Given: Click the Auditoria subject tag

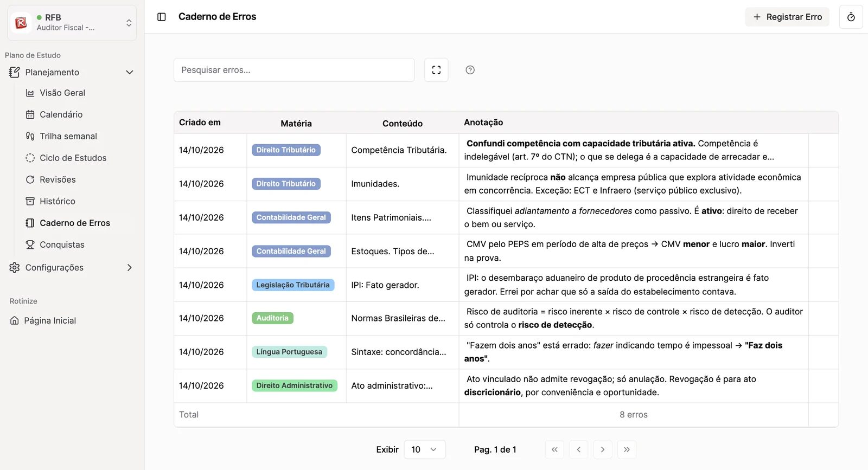Looking at the screenshot, I should tap(272, 318).
